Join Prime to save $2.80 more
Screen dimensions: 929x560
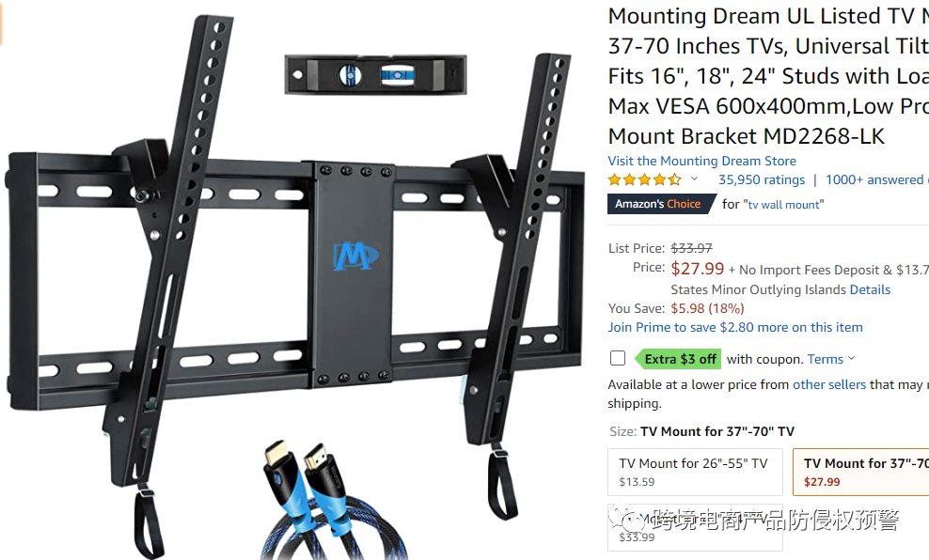pos(734,327)
